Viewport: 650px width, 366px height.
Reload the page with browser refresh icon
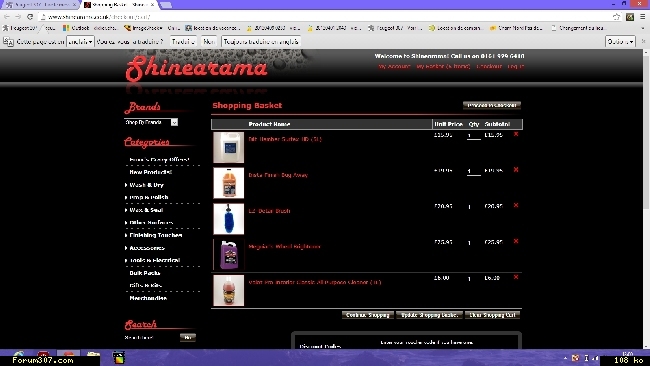pos(30,17)
